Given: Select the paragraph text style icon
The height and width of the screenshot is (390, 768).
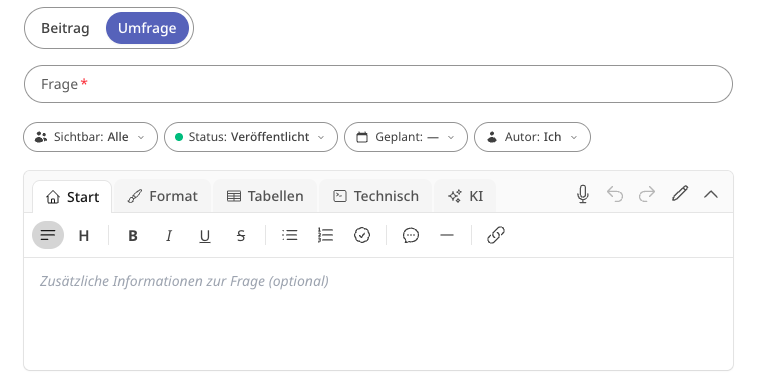Looking at the screenshot, I should [48, 235].
